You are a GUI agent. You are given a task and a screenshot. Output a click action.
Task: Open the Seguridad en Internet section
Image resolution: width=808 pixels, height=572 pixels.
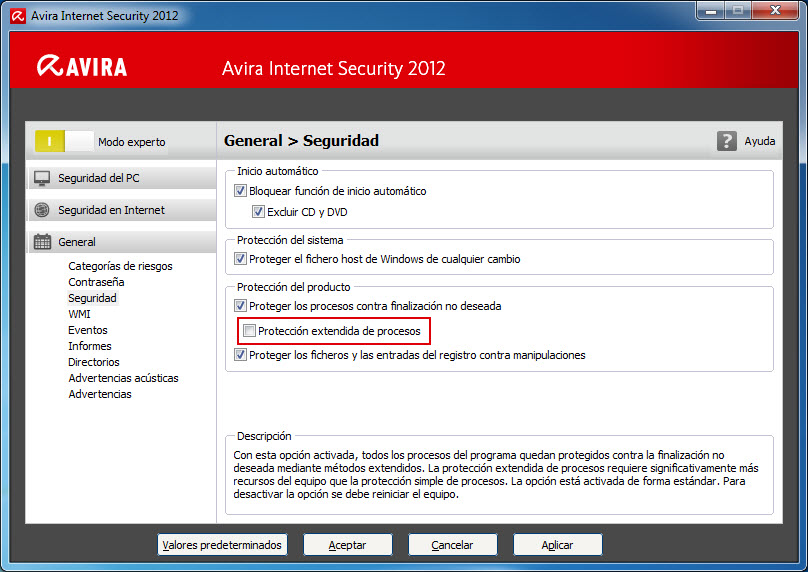tap(122, 210)
